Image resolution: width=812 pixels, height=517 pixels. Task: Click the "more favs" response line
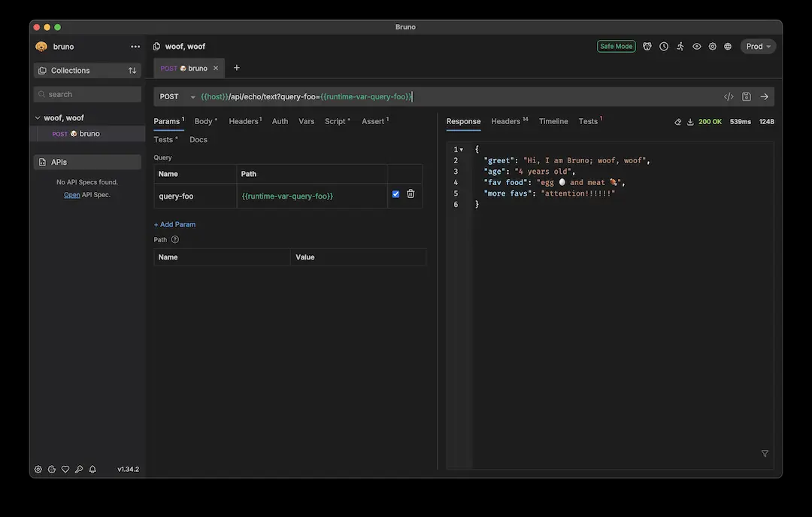coord(550,193)
